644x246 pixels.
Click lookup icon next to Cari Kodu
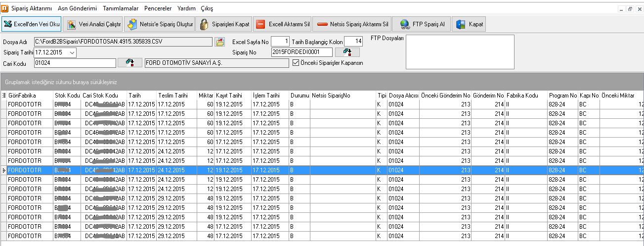click(129, 63)
